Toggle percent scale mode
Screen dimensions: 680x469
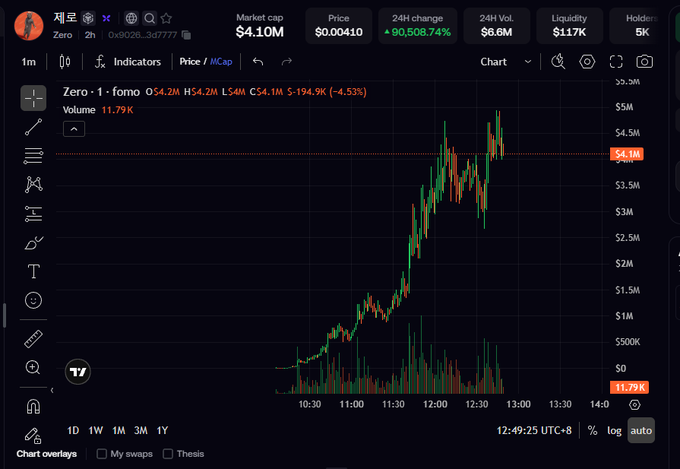click(x=592, y=430)
